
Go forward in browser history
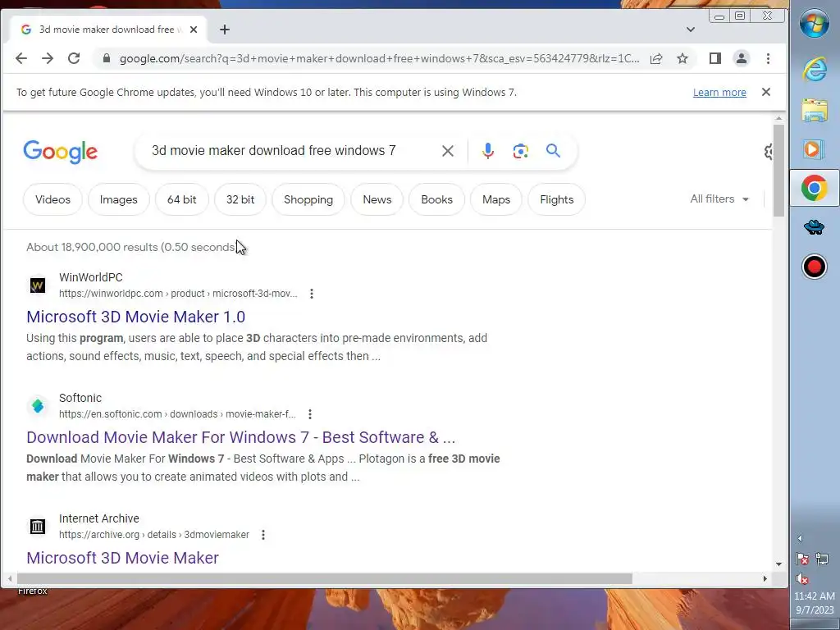tap(48, 58)
